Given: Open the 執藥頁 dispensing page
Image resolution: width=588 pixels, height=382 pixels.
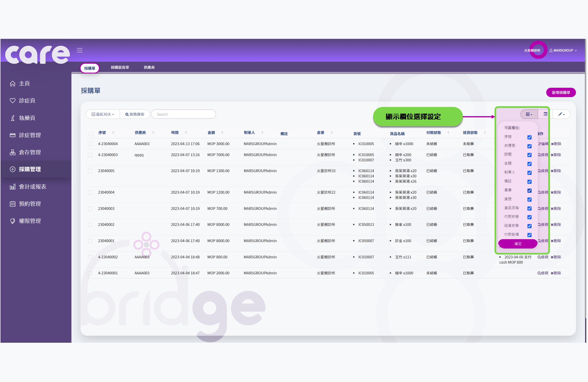Looking at the screenshot, I should [x=27, y=118].
